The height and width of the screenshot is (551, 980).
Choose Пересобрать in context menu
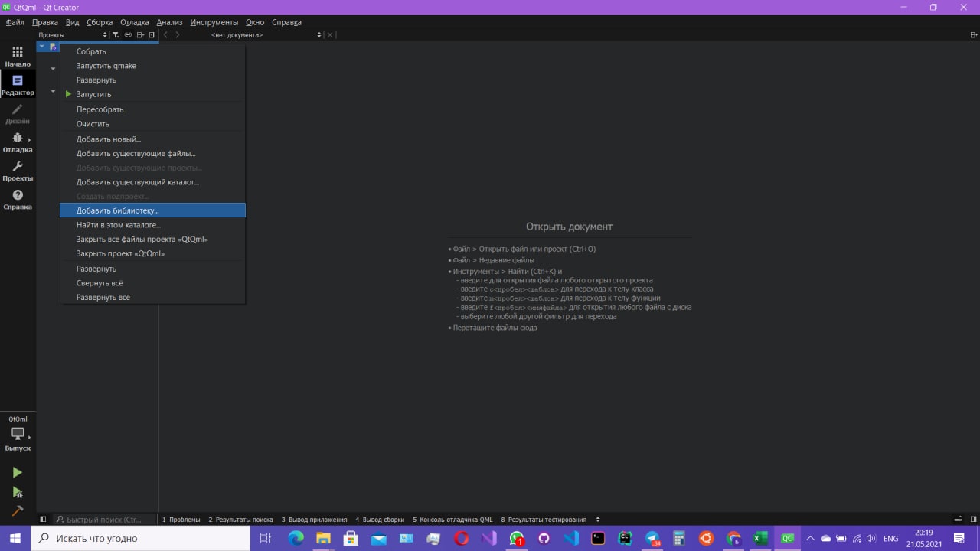(x=152, y=109)
